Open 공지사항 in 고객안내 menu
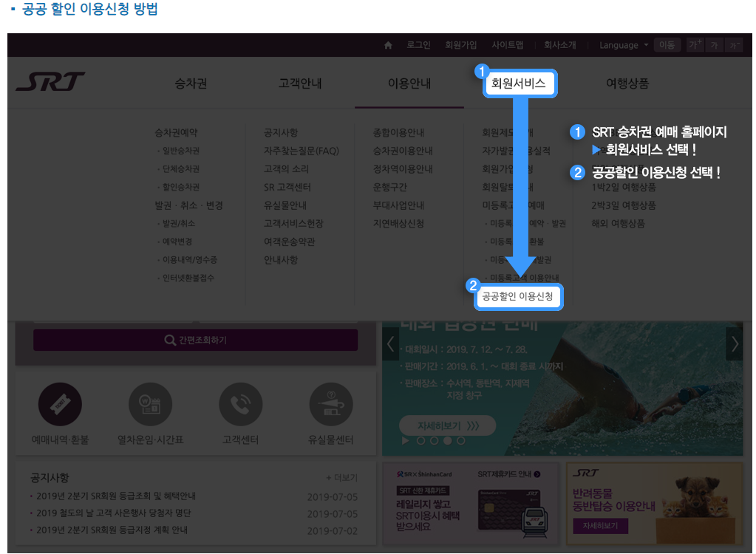 pyautogui.click(x=281, y=132)
